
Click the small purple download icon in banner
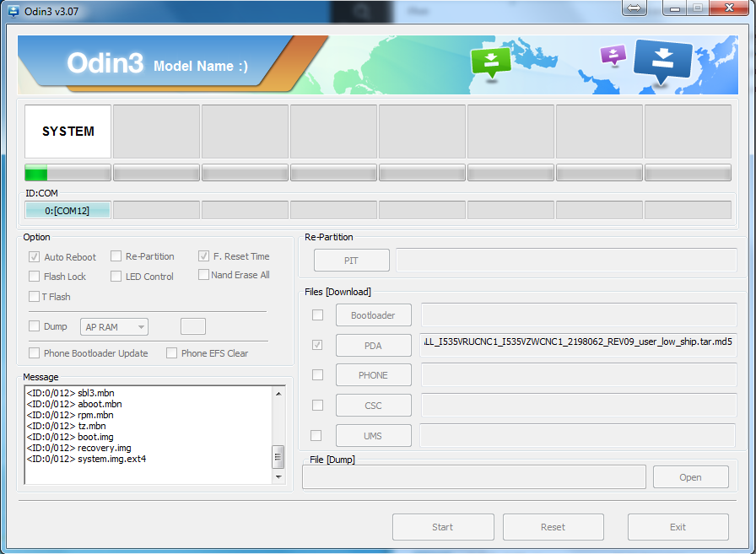click(613, 55)
